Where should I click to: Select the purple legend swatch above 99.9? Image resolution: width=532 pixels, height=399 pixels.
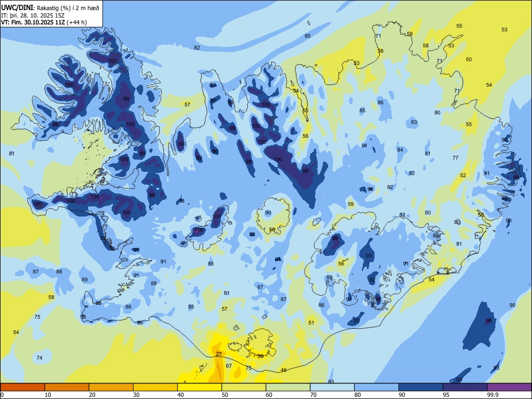pyautogui.click(x=509, y=387)
